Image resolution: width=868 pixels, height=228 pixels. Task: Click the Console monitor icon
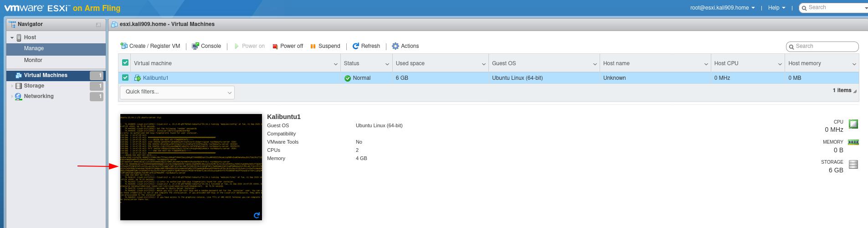tap(195, 46)
